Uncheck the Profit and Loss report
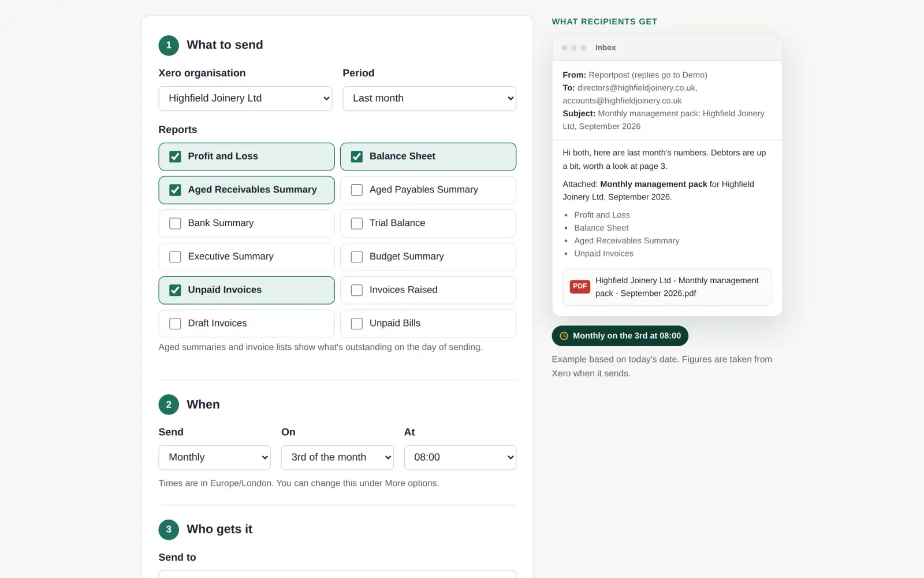The image size is (924, 578). (175, 157)
